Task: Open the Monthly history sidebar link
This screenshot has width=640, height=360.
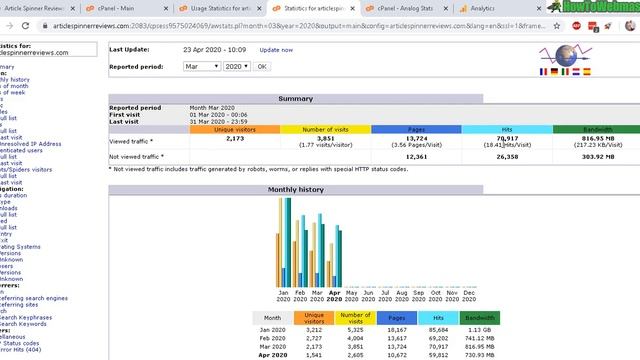Action: 15,80
